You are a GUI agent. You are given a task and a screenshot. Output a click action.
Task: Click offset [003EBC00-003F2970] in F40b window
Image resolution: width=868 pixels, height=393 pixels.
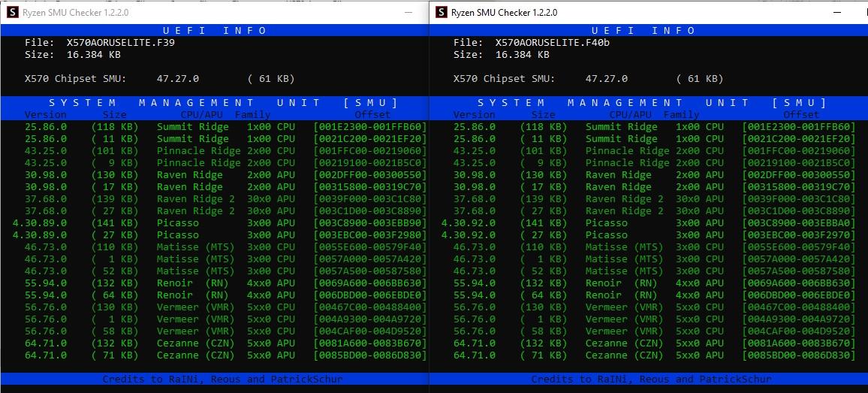(x=800, y=235)
